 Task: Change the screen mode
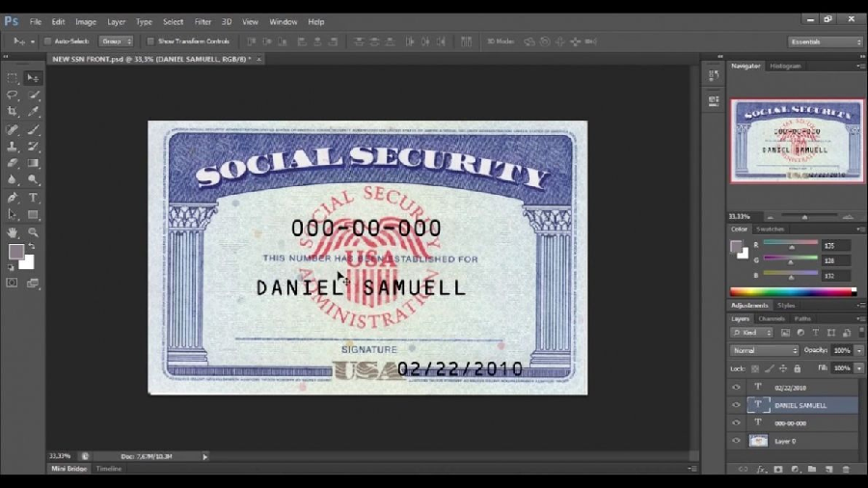(x=33, y=283)
